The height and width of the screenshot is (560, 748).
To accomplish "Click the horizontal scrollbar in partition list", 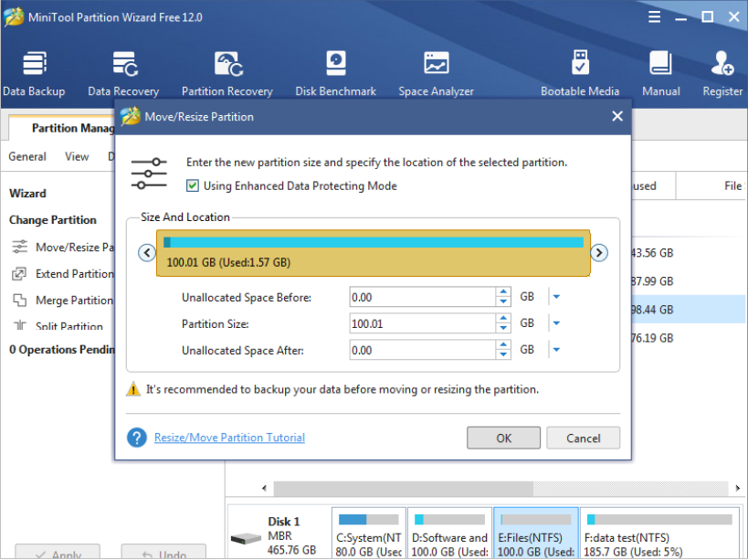I will point(403,488).
